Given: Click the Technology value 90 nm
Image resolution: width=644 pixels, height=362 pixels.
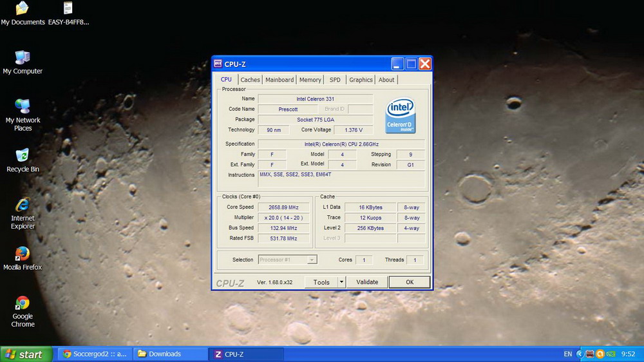Looking at the screenshot, I should pyautogui.click(x=274, y=130).
